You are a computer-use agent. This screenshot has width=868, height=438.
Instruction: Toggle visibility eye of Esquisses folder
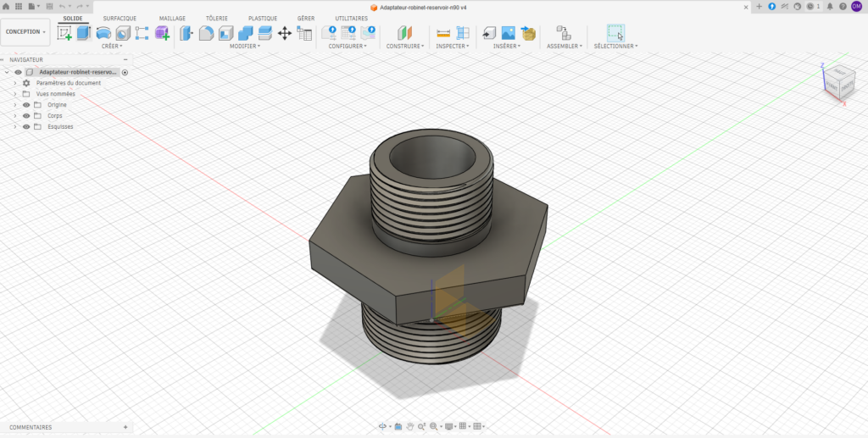[26, 126]
